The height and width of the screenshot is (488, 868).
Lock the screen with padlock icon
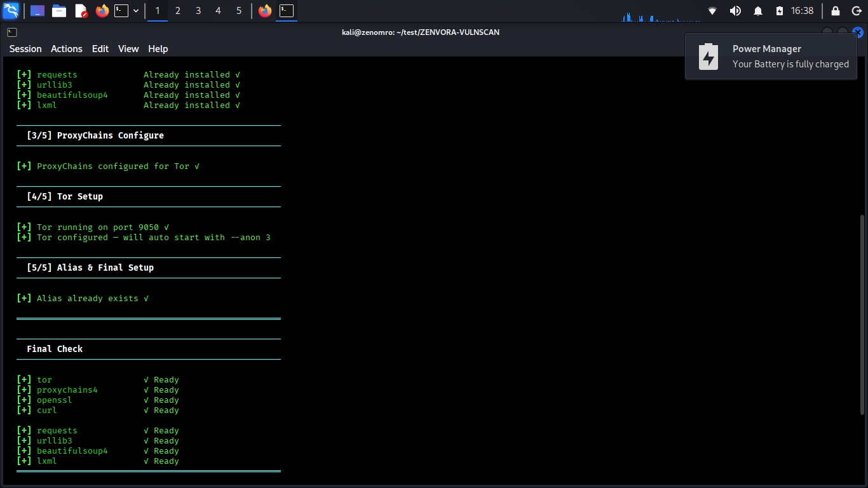pyautogui.click(x=836, y=11)
